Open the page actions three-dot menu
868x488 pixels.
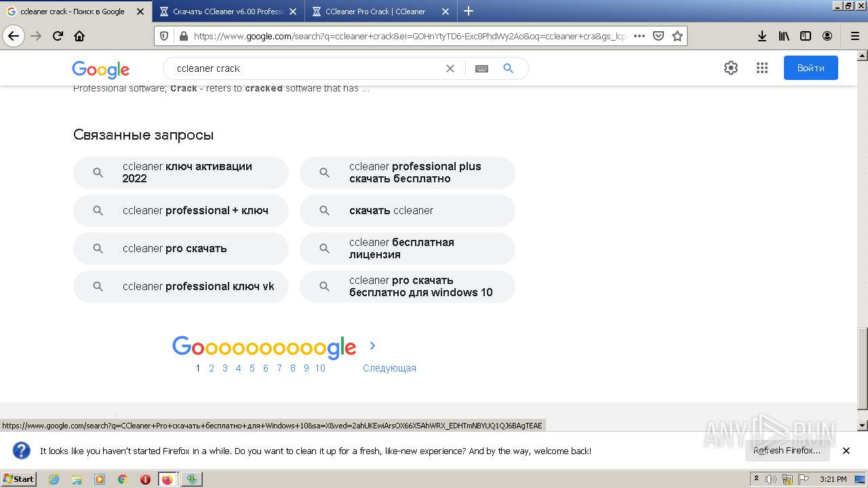(x=639, y=36)
